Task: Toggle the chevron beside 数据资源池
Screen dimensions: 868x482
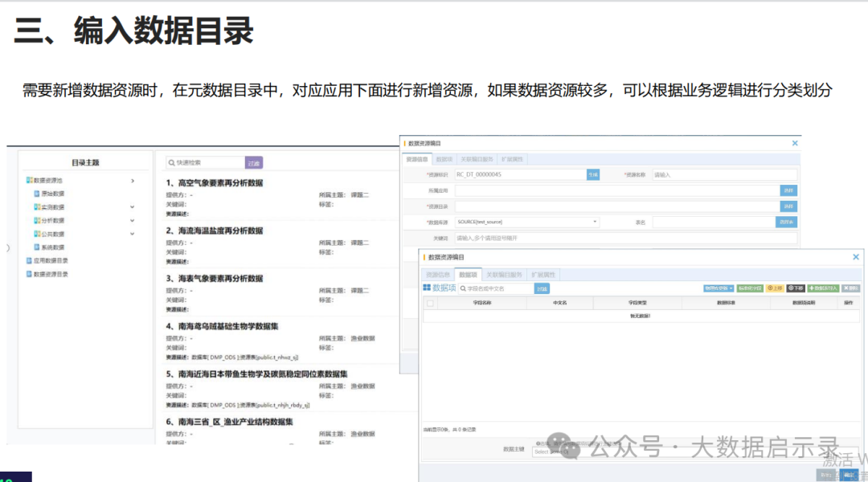Action: coord(133,181)
